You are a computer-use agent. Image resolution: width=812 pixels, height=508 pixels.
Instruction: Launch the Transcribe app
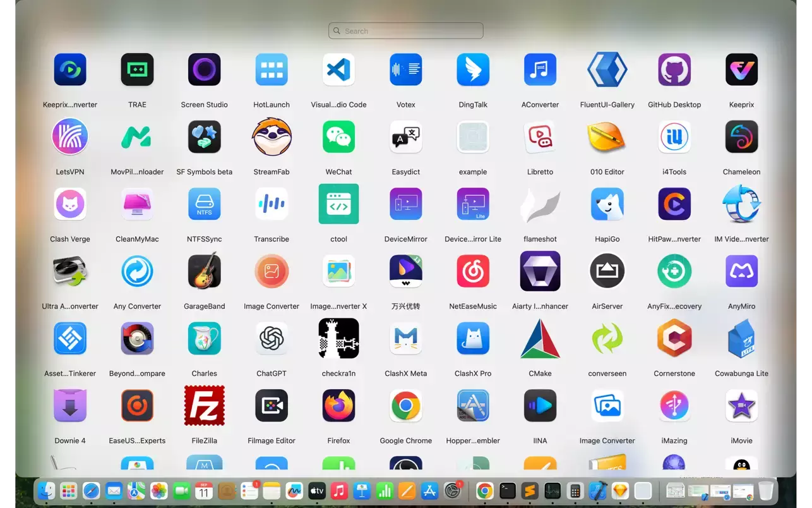pos(272,204)
